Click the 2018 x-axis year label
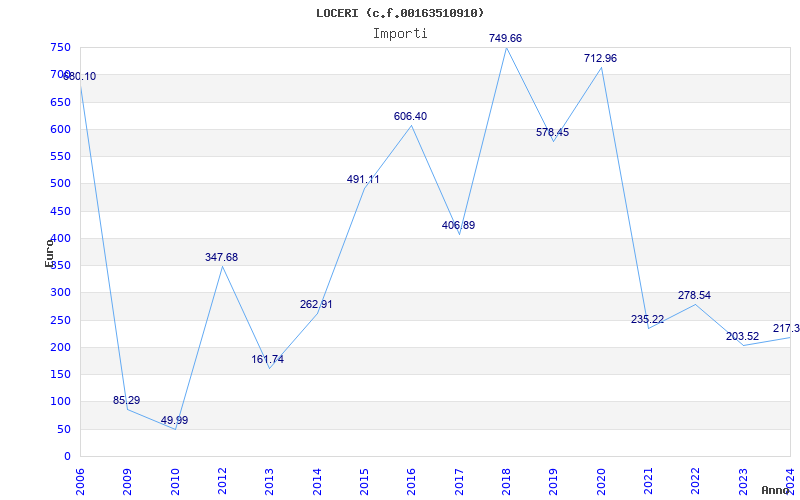Image resolution: width=800 pixels, height=500 pixels. (506, 482)
